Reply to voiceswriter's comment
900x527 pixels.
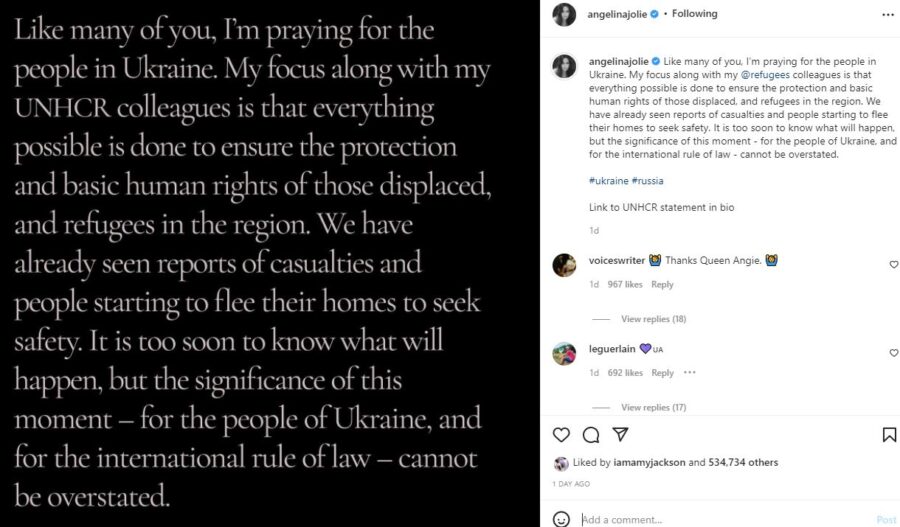coord(662,284)
